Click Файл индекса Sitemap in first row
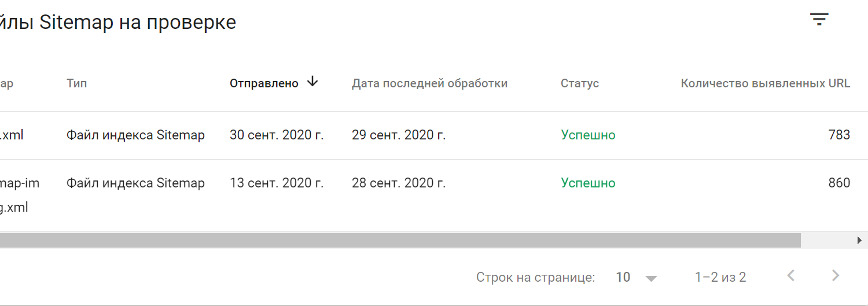Image resolution: width=868 pixels, height=306 pixels. point(135,135)
